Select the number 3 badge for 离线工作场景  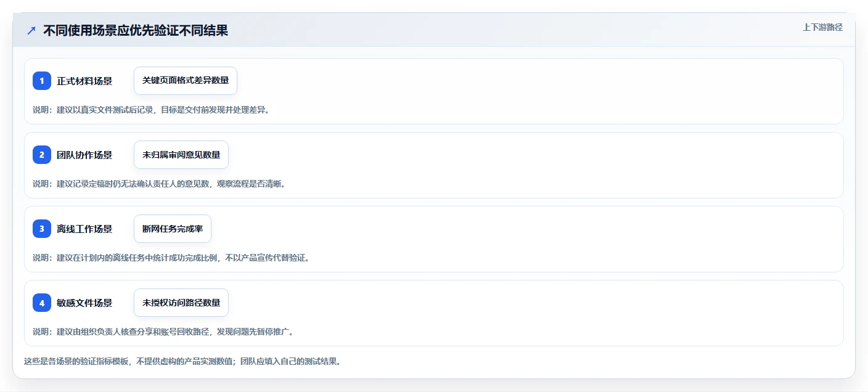(42, 229)
